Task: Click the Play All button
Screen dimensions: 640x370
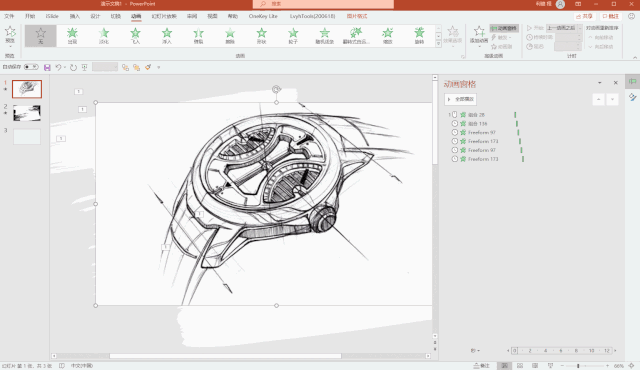Action: click(460, 99)
